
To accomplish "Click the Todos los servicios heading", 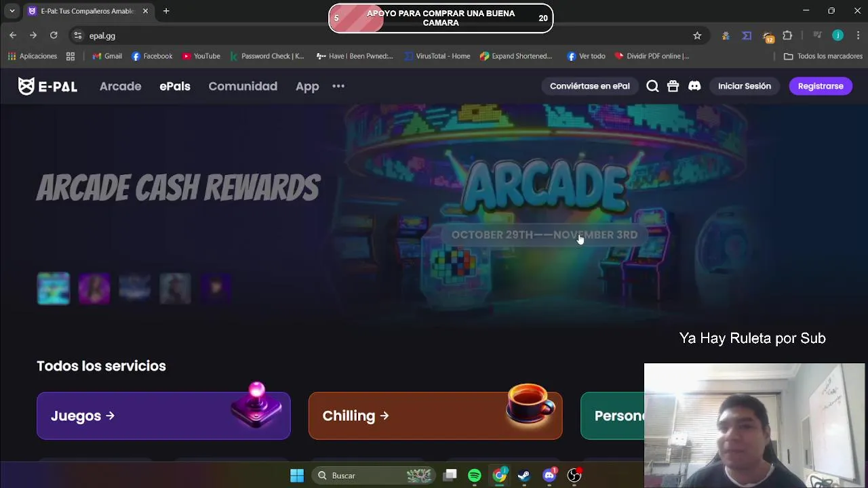I will (x=101, y=366).
